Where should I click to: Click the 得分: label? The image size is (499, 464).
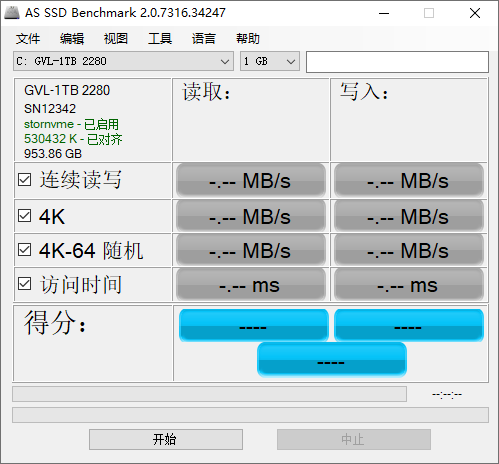click(x=55, y=322)
